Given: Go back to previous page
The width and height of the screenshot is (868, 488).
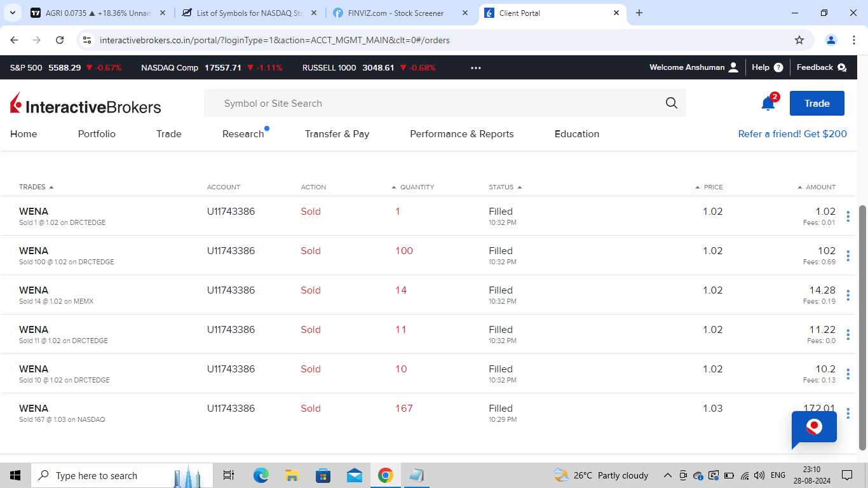Looking at the screenshot, I should [x=15, y=40].
